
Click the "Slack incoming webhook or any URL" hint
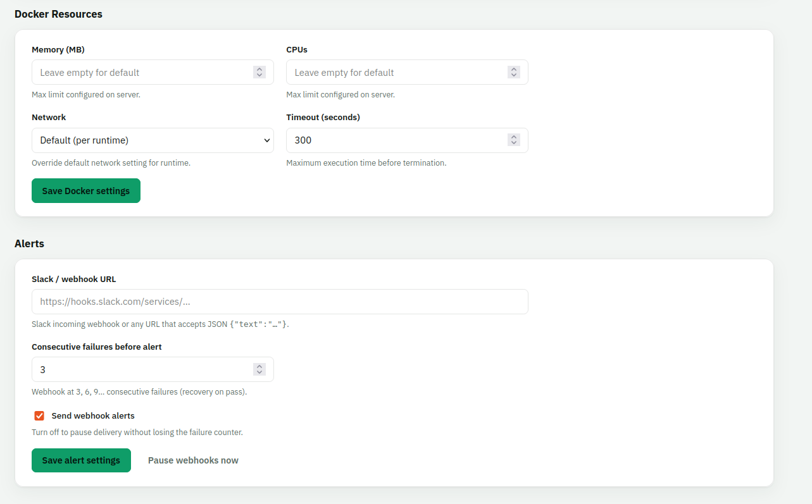pos(160,324)
